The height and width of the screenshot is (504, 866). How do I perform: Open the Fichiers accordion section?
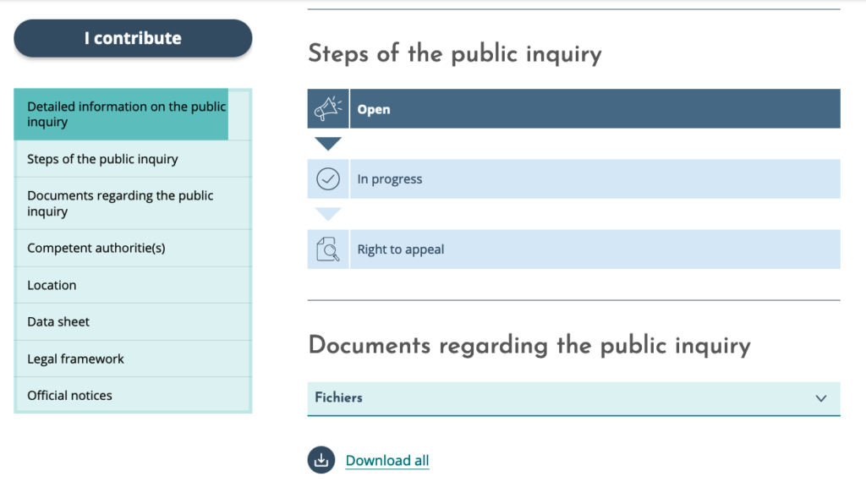574,398
